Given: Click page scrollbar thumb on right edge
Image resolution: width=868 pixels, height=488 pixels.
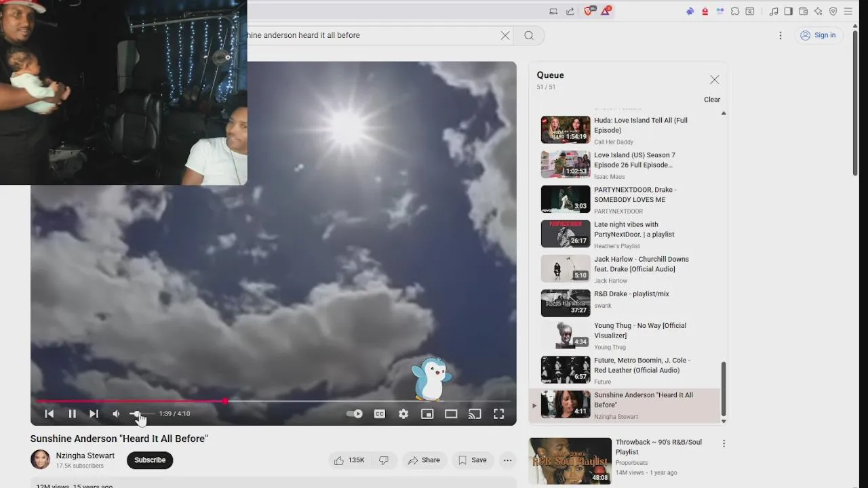Looking at the screenshot, I should 855,102.
